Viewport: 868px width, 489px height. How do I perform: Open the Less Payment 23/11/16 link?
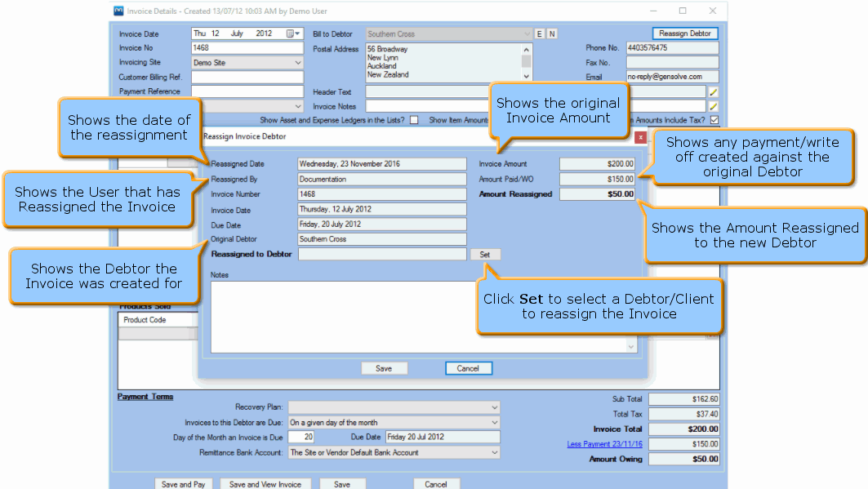coord(604,442)
